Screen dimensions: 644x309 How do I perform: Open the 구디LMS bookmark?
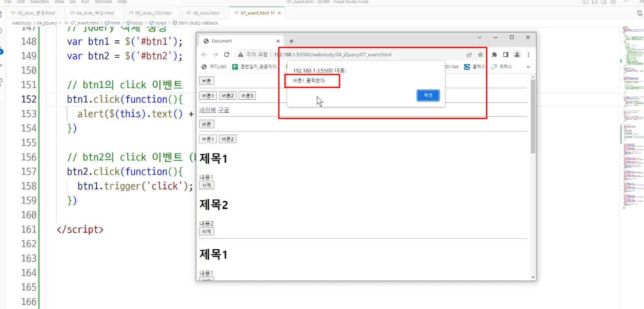coord(214,67)
